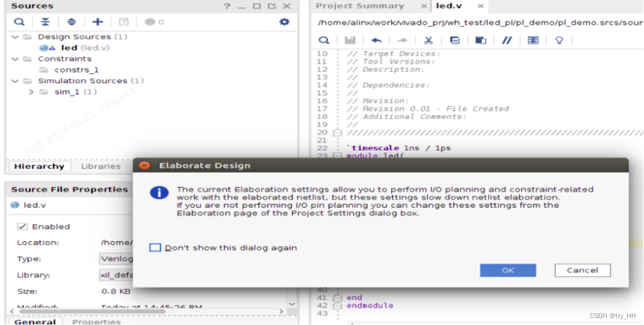Screen dimensions: 644x325
Task: Fold code block at line 20
Action: pyautogui.click(x=337, y=133)
